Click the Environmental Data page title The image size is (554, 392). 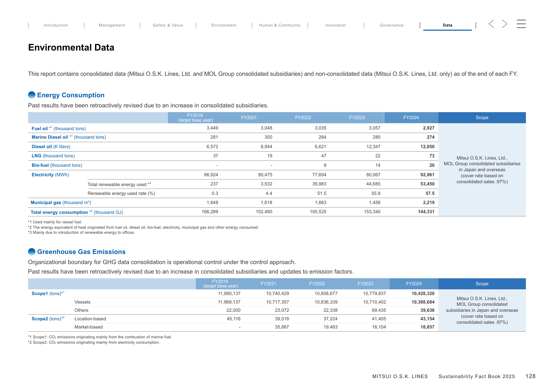click(x=71, y=47)
